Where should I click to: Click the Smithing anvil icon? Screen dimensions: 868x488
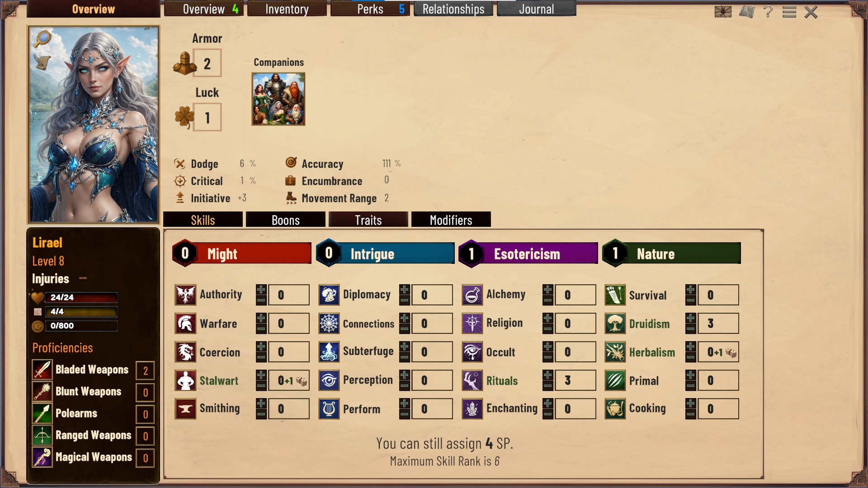(x=185, y=409)
